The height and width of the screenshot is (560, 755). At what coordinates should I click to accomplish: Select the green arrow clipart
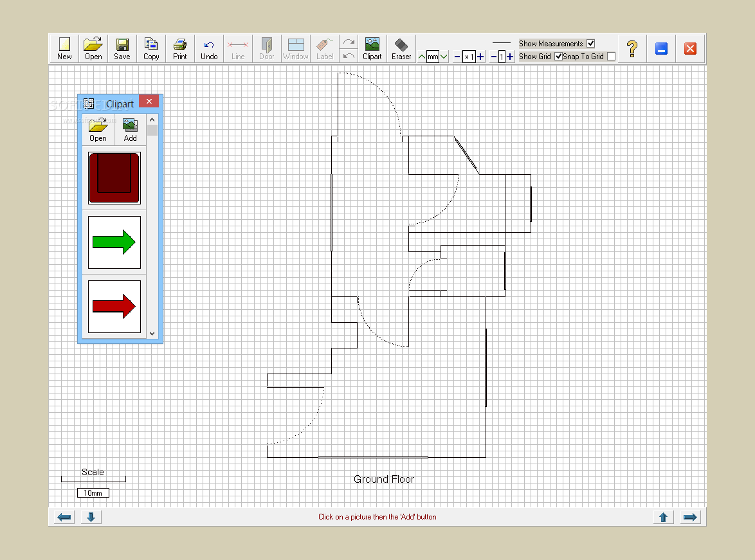114,242
